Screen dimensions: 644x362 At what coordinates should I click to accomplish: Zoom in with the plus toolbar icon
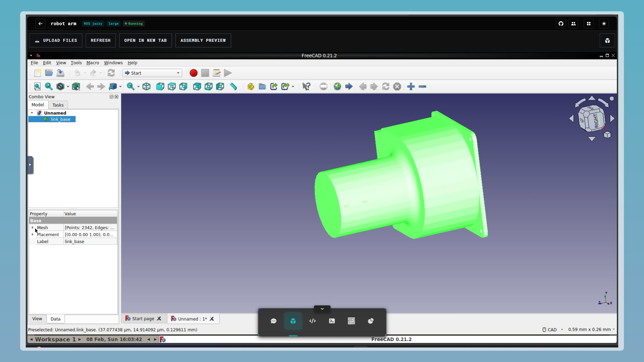411,86
